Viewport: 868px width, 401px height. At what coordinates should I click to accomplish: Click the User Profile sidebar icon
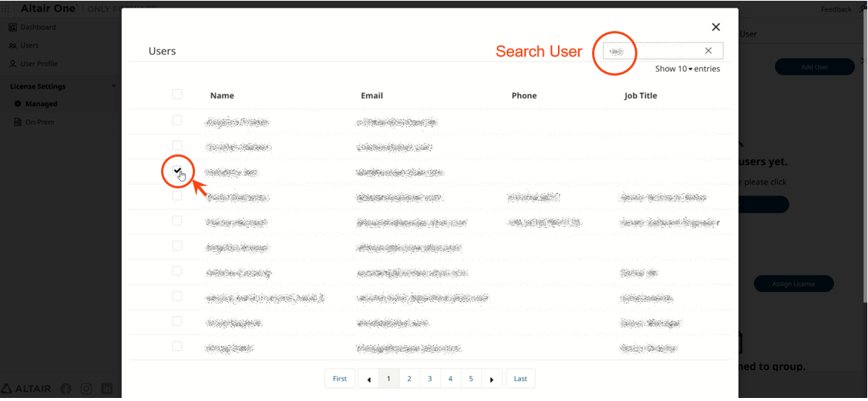pyautogui.click(x=13, y=64)
